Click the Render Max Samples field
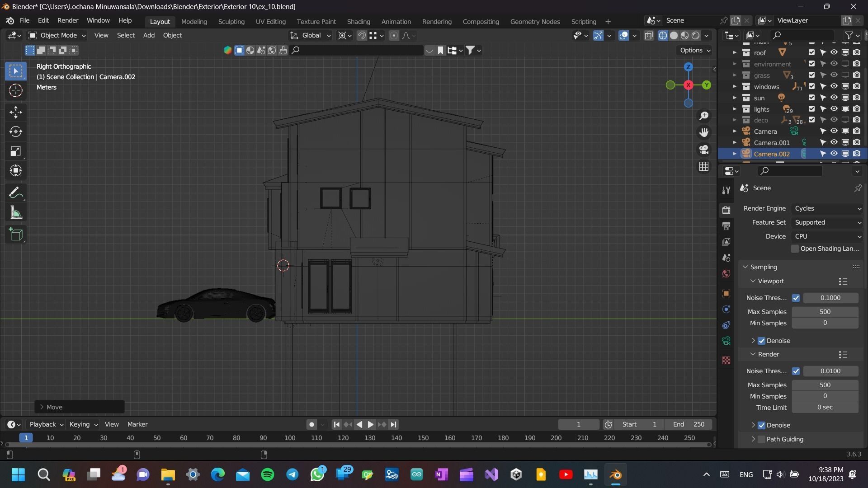 825,385
